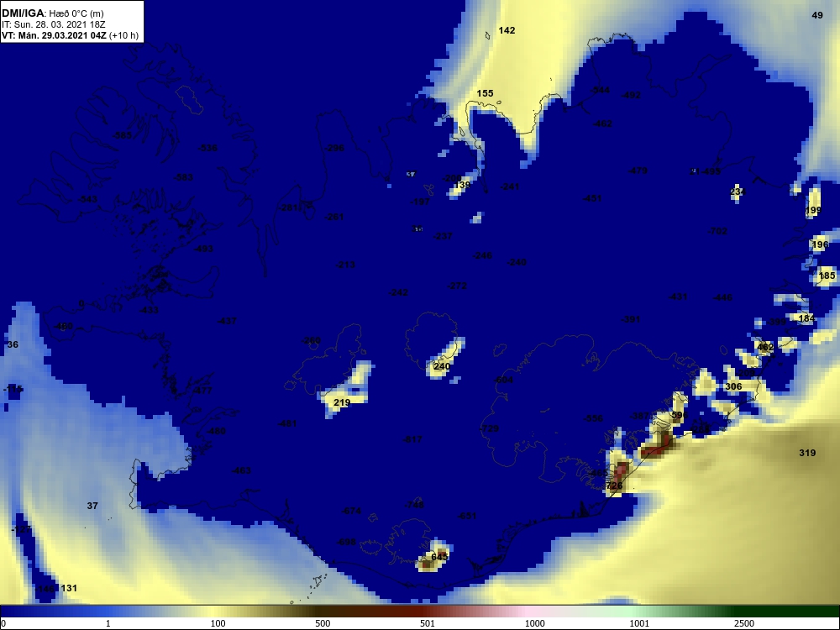The width and height of the screenshot is (840, 630).
Task: Click the color scale label 1000
Action: point(534,623)
